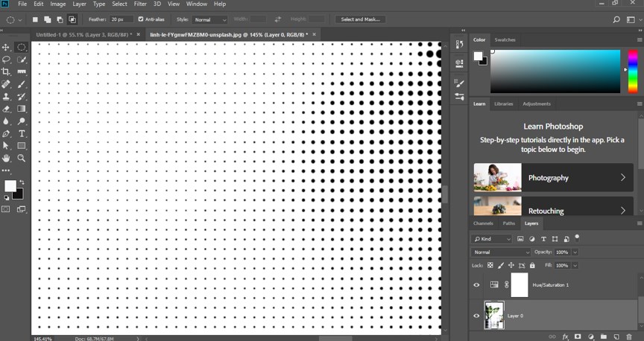Click the rainbow hue slider strip

[x=633, y=71]
